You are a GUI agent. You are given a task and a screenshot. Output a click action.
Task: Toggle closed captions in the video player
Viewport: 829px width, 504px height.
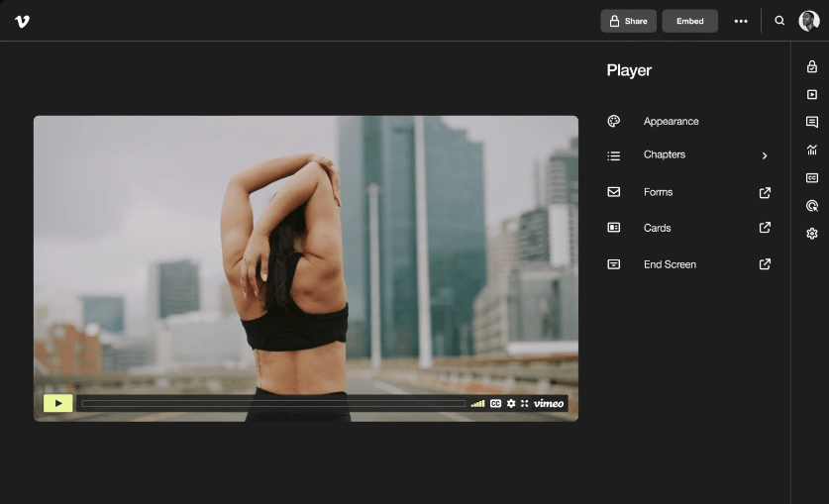tap(495, 404)
